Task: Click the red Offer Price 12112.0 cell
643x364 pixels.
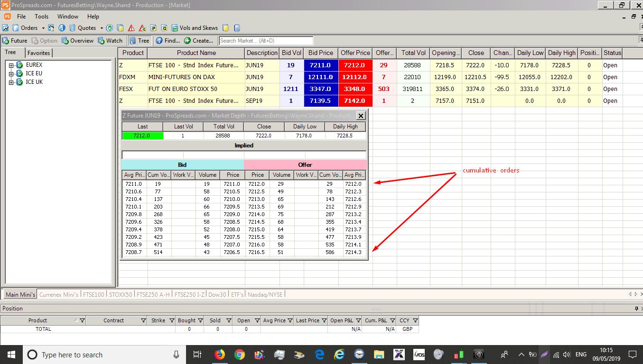Action: coord(355,77)
